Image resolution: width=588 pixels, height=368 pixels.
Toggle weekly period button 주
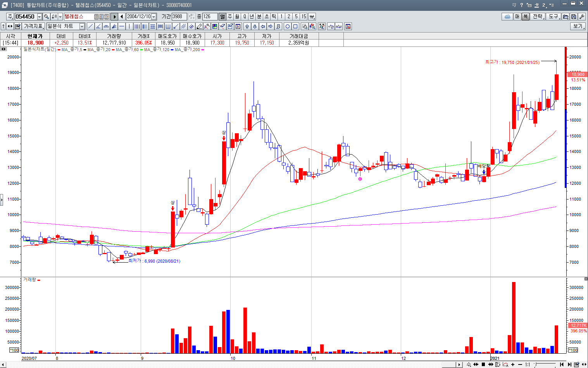[230, 17]
